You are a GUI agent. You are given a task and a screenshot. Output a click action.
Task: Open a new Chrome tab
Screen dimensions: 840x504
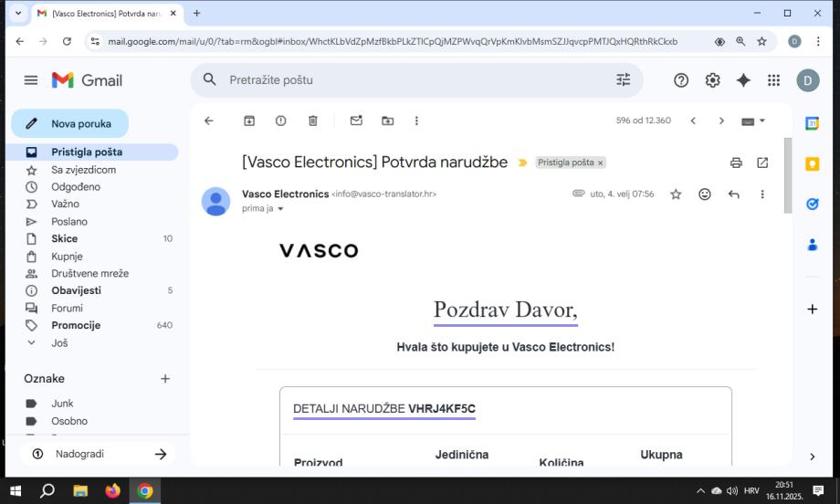(196, 14)
